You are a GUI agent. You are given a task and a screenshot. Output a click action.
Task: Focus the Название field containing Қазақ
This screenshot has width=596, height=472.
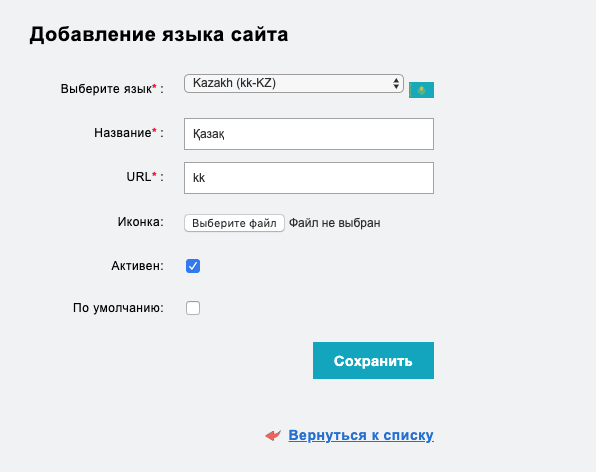point(309,134)
